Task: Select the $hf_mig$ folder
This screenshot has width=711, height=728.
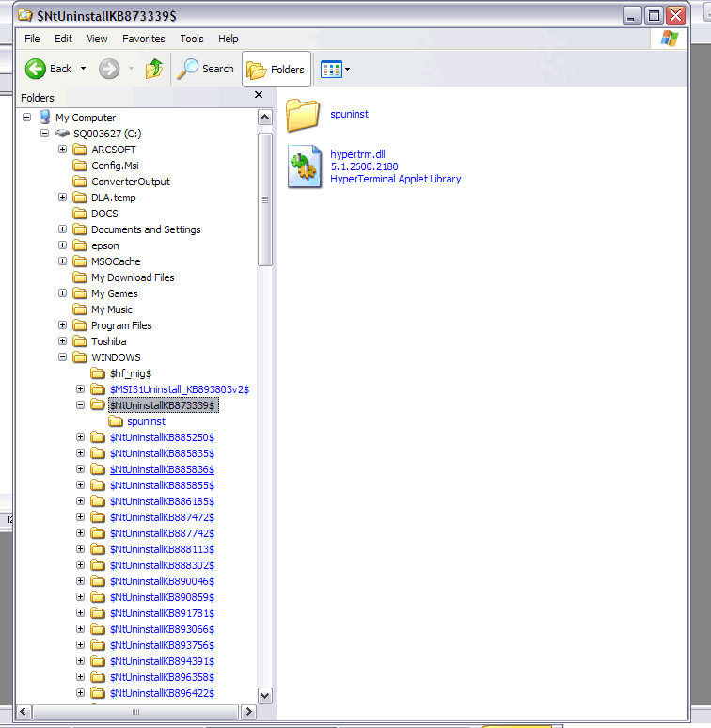Action: pyautogui.click(x=121, y=373)
